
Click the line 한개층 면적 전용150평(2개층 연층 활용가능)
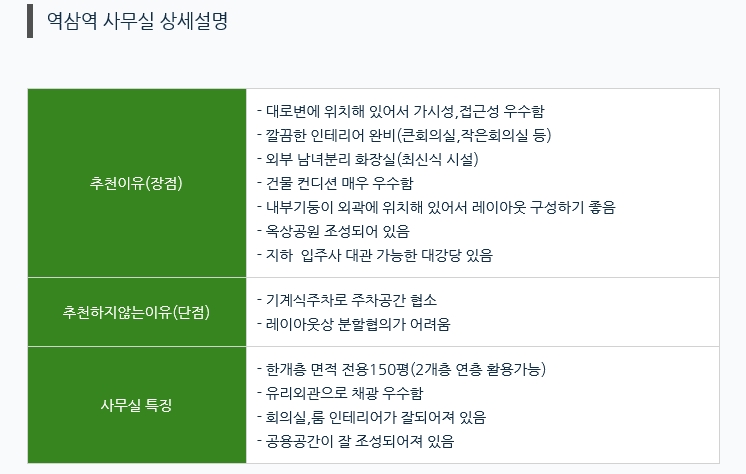tap(402, 369)
